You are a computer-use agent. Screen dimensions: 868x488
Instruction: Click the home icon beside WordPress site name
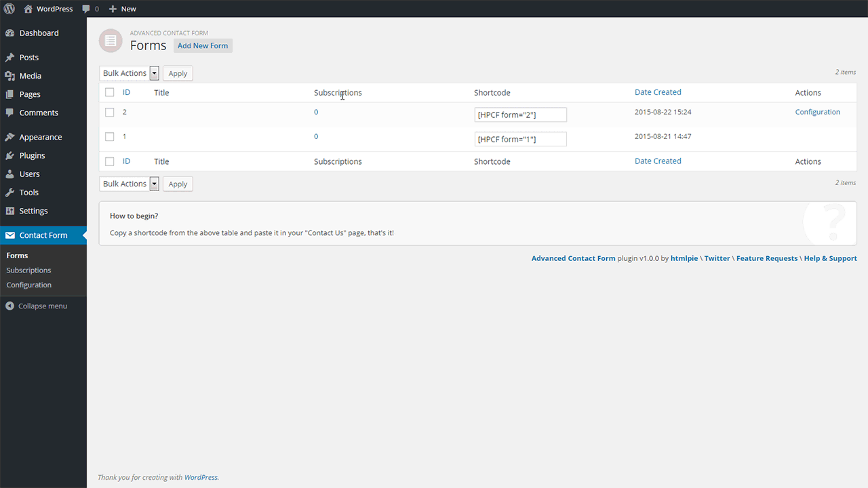[x=28, y=9]
